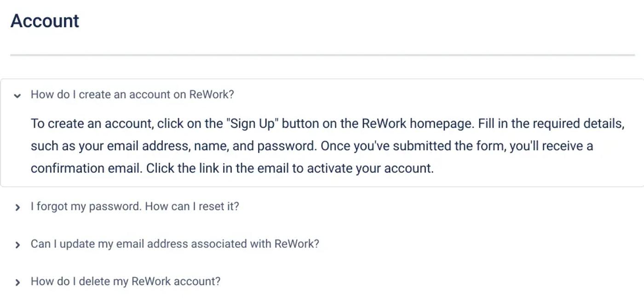Collapse the chevron beside "How do I create an account"
Image resolution: width=644 pixels, height=306 pixels.
pos(17,96)
